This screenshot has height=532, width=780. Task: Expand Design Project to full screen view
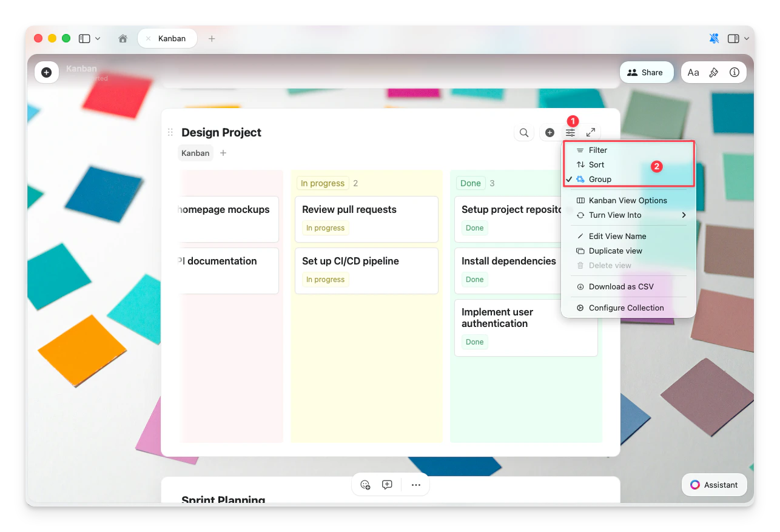[x=591, y=132]
